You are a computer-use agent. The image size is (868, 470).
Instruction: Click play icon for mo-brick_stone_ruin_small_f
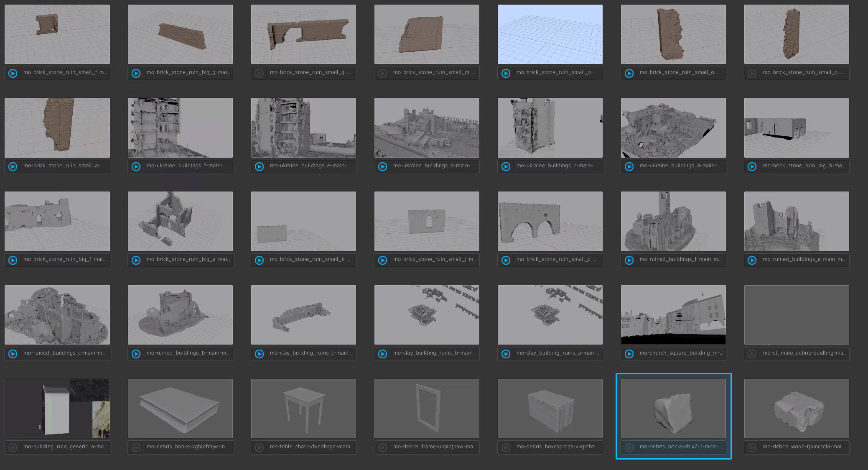click(x=13, y=73)
